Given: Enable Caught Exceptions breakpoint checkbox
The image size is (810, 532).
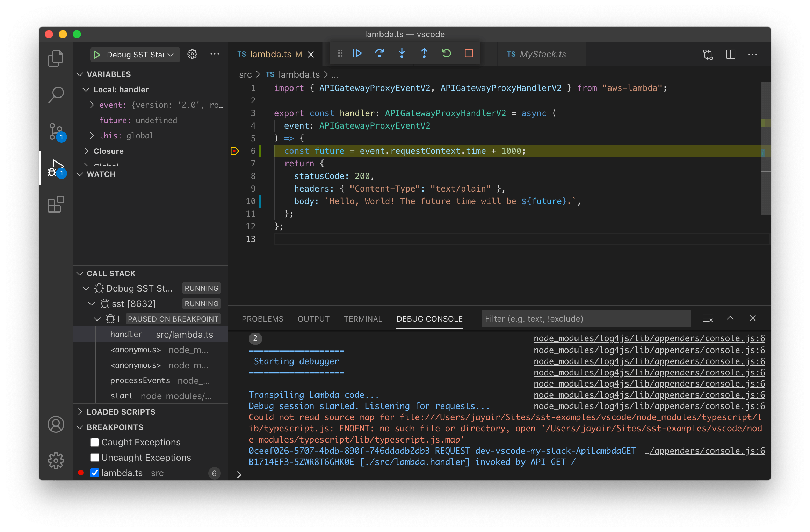Looking at the screenshot, I should tap(95, 442).
